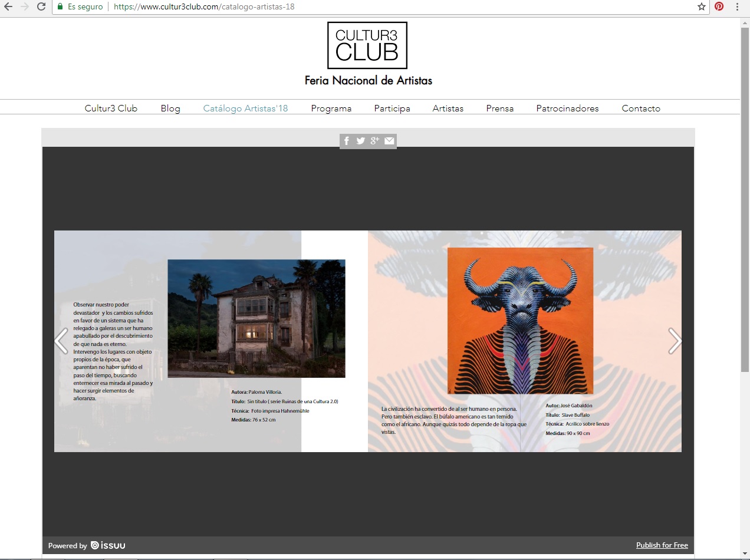Select the Prensa navigation item
Screen dimensions: 750x560
pyautogui.click(x=499, y=108)
